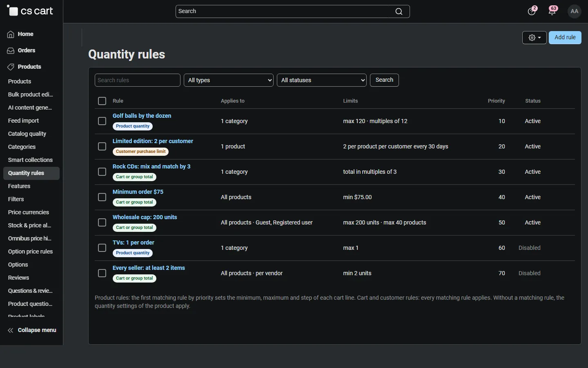Open the gear settings dropdown button

tap(535, 38)
